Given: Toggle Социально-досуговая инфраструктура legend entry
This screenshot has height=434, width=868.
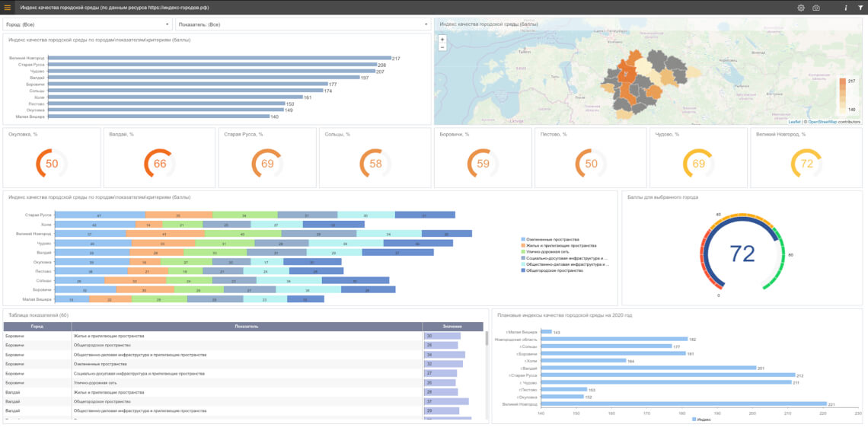Looking at the screenshot, I should click(x=565, y=258).
